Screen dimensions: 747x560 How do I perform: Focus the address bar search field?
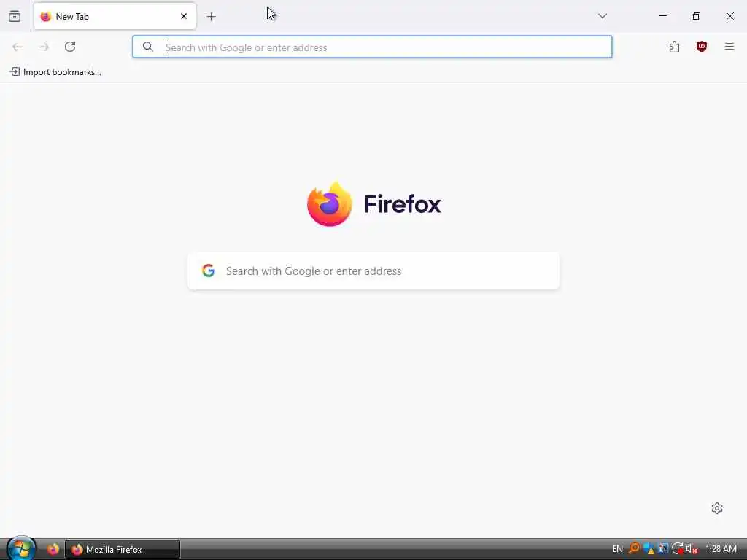372,47
